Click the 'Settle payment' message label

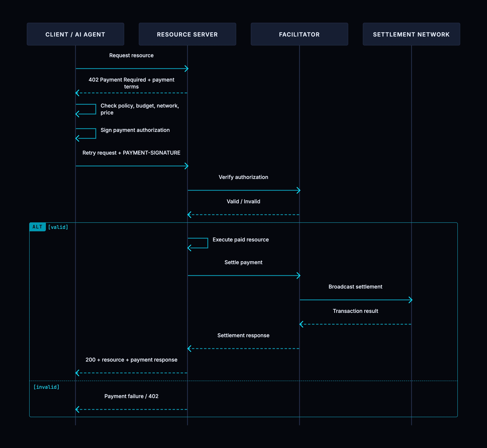(243, 262)
